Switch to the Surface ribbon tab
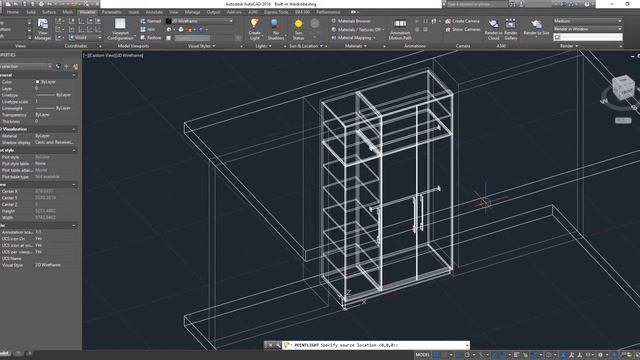640x360 pixels. pyautogui.click(x=49, y=12)
